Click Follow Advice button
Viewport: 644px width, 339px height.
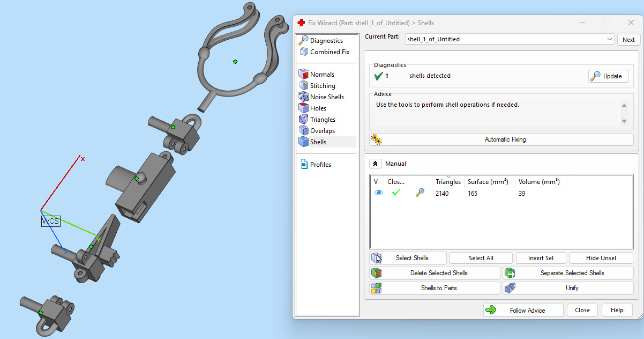pos(523,310)
